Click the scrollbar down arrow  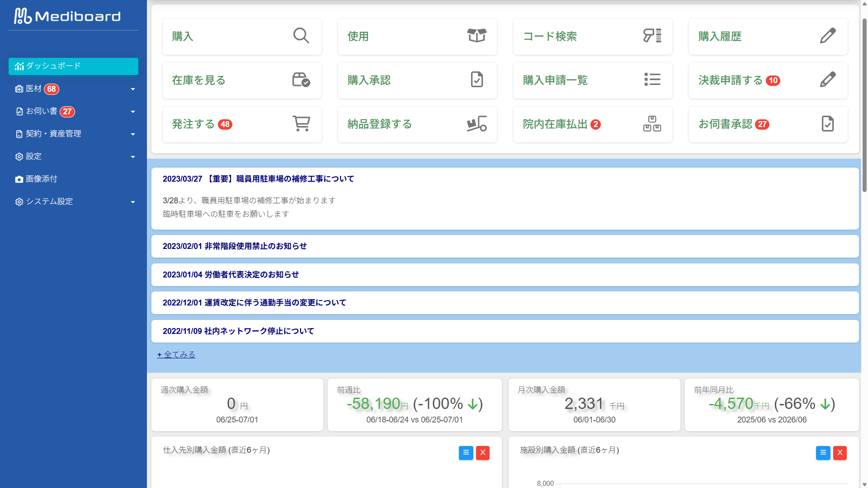864,484
